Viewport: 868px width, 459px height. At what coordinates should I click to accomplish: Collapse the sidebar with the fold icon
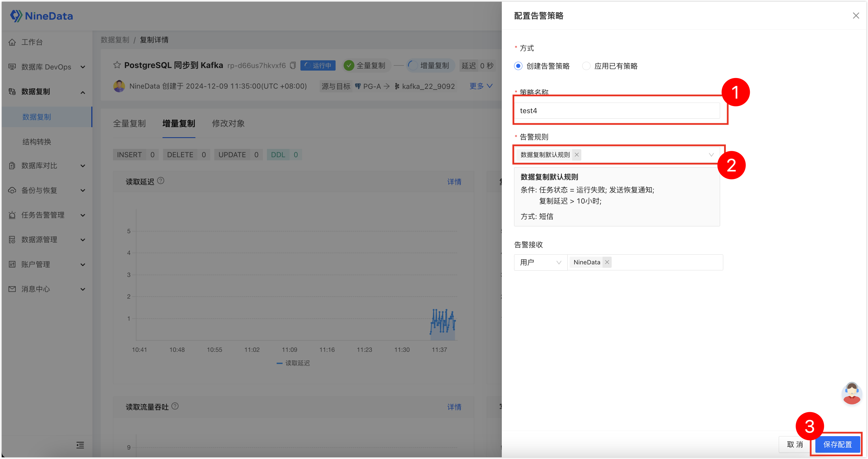pyautogui.click(x=80, y=445)
